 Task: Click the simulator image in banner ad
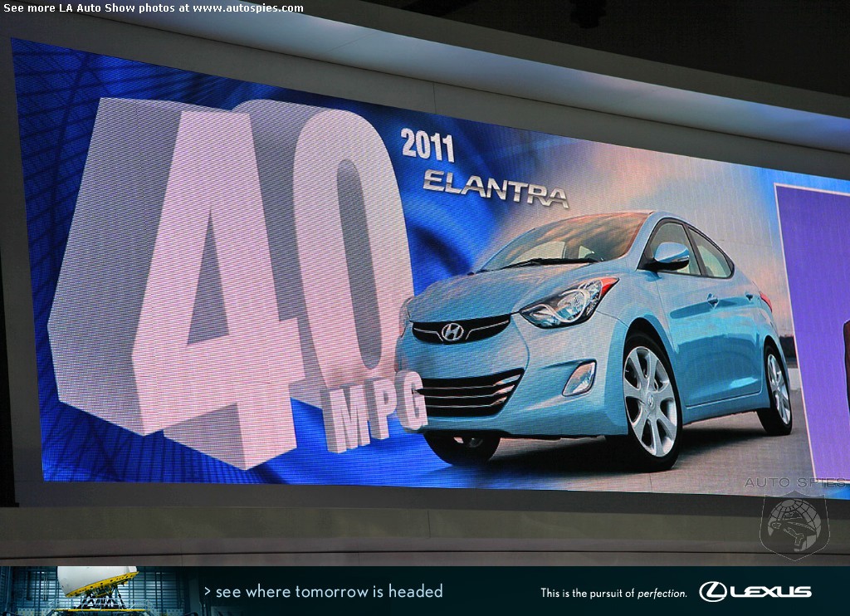95,590
